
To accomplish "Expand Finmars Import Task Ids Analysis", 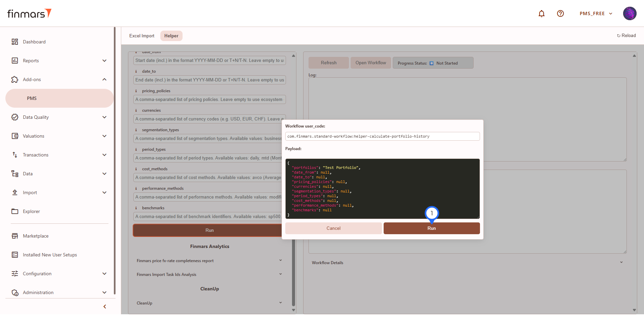I will [x=280, y=274].
